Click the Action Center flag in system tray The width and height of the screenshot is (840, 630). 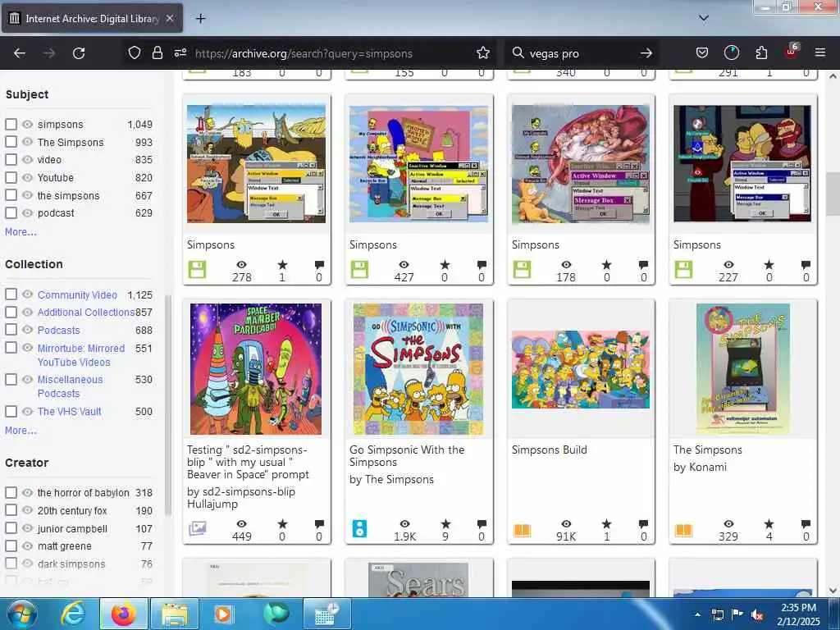click(x=737, y=614)
